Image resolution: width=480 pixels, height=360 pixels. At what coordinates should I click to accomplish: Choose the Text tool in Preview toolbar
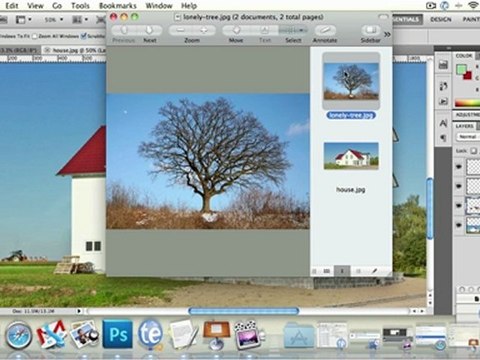[264, 30]
